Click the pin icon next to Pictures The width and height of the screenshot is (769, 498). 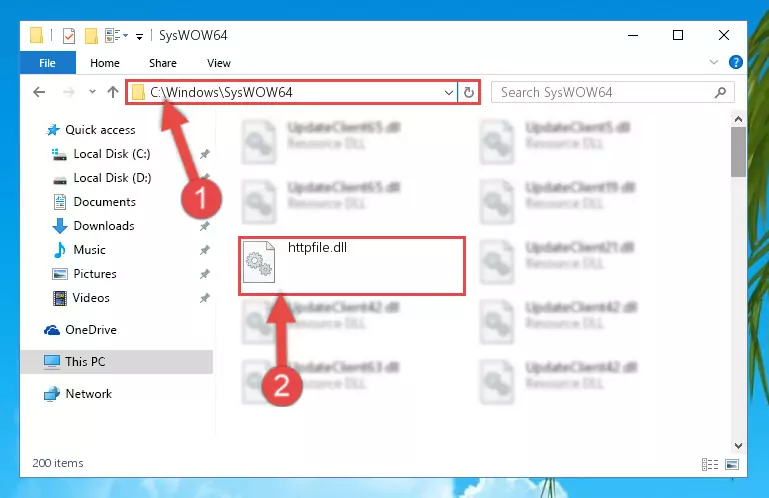(205, 274)
